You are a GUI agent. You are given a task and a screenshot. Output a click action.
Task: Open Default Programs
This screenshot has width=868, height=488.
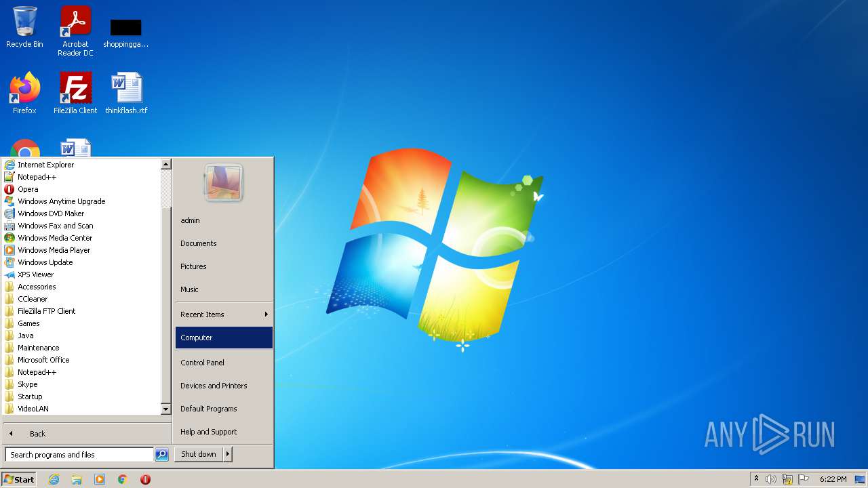(224, 409)
